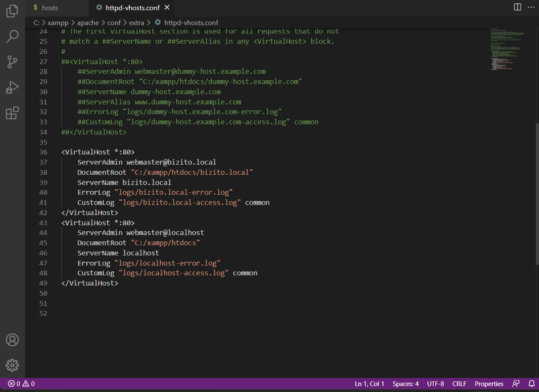This screenshot has width=539, height=392.
Task: Click the string "C:/xampp/htdocs/bizito.local"
Action: click(x=192, y=172)
